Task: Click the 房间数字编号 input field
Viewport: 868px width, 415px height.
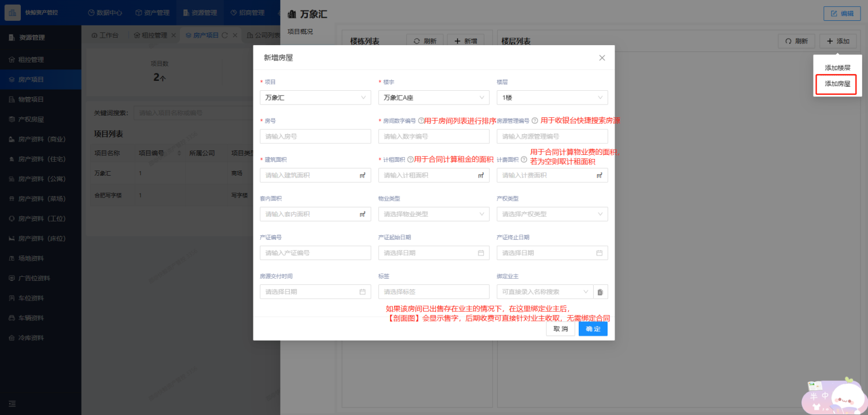Action: [434, 136]
